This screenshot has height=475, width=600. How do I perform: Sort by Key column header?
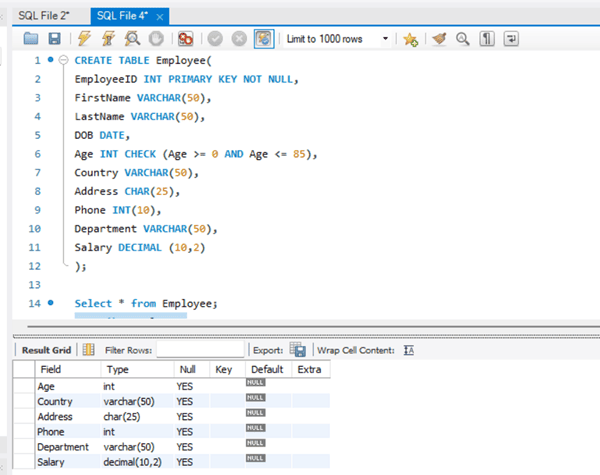(x=227, y=369)
